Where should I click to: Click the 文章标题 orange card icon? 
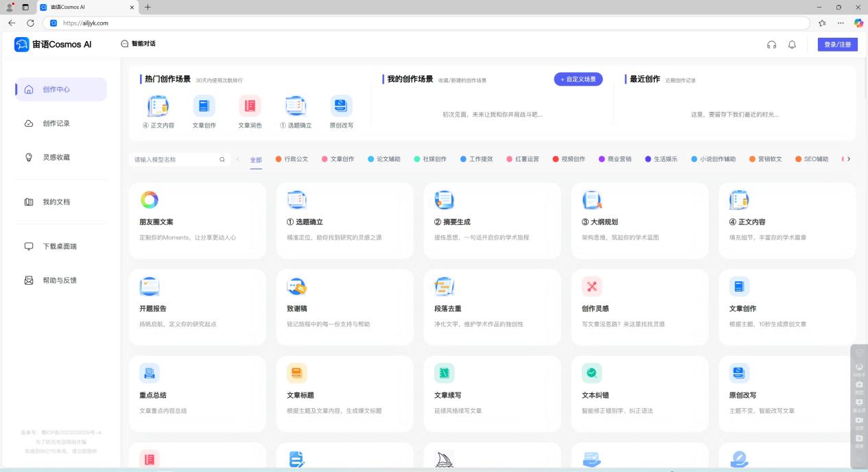coord(296,373)
